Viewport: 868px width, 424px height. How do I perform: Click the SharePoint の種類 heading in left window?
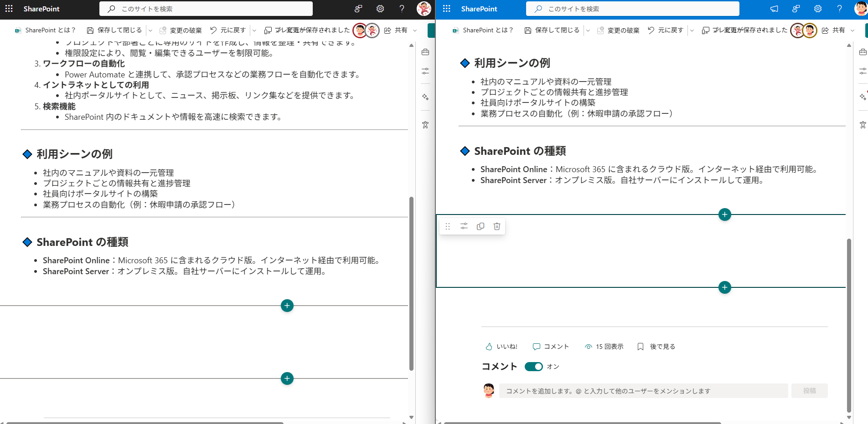tap(83, 242)
